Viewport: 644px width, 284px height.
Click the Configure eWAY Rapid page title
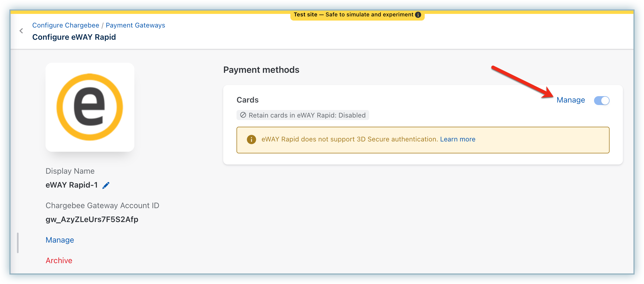pos(74,37)
